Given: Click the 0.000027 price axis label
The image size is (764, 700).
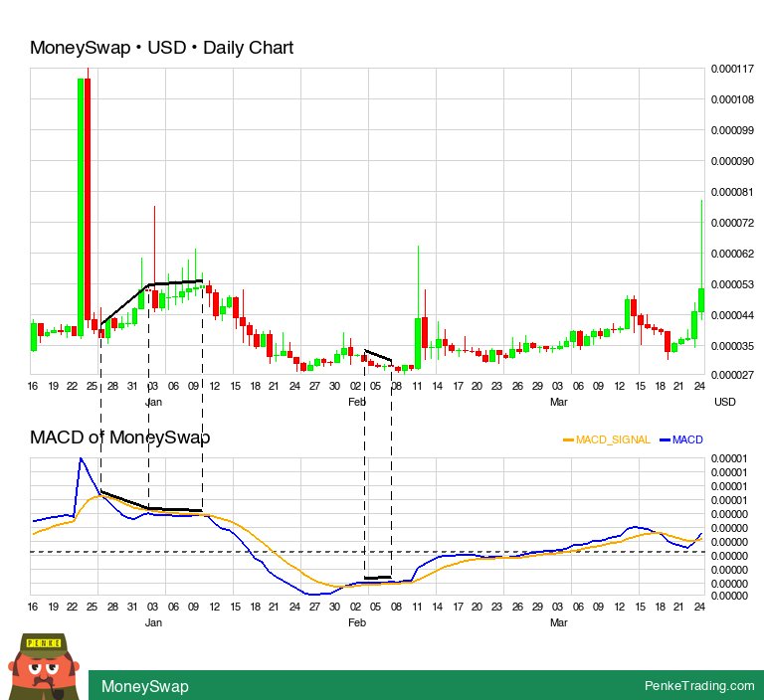Looking at the screenshot, I should tap(732, 375).
